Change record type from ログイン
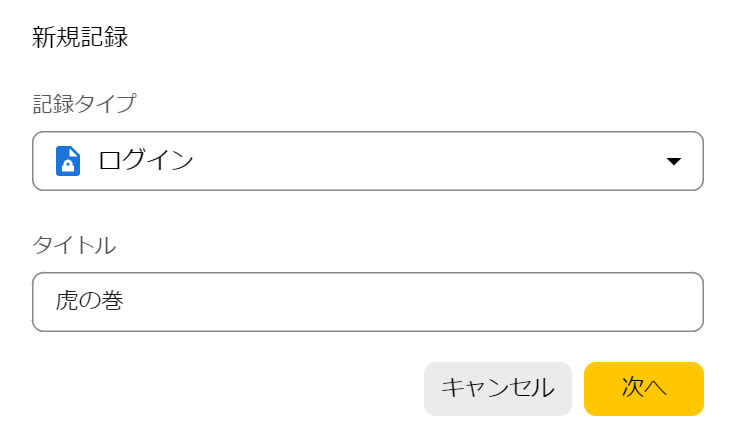 click(368, 161)
